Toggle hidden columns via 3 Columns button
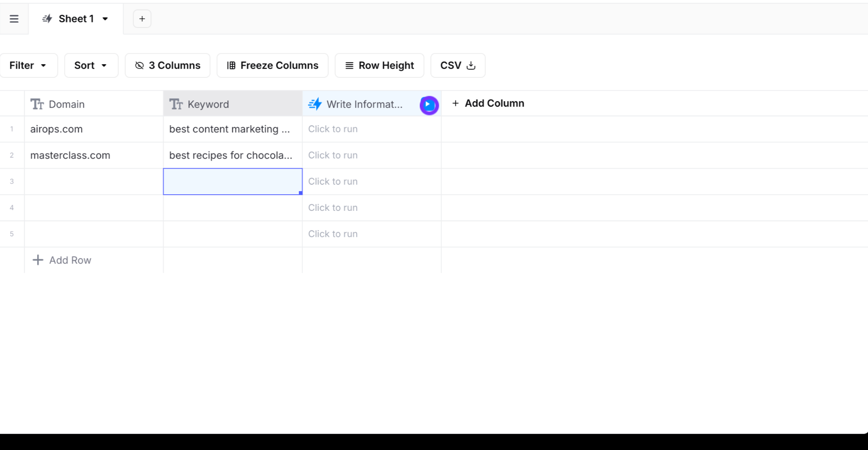The height and width of the screenshot is (450, 868). [167, 65]
